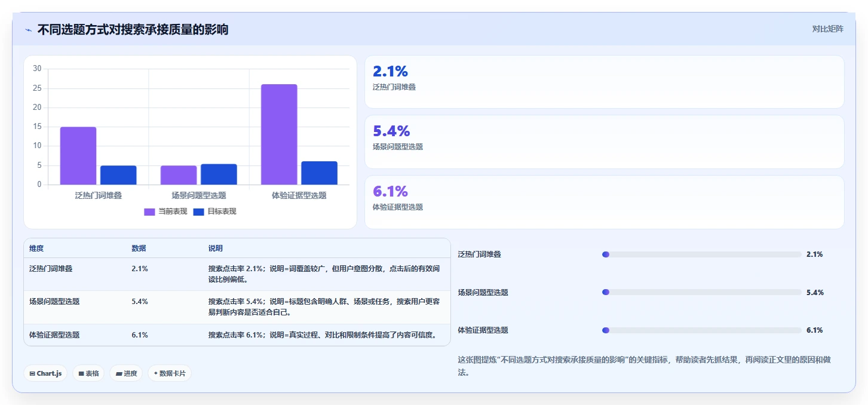Image resolution: width=868 pixels, height=405 pixels.
Task: Open the 6.1% 体验证据型选题 data card
Action: 604,202
